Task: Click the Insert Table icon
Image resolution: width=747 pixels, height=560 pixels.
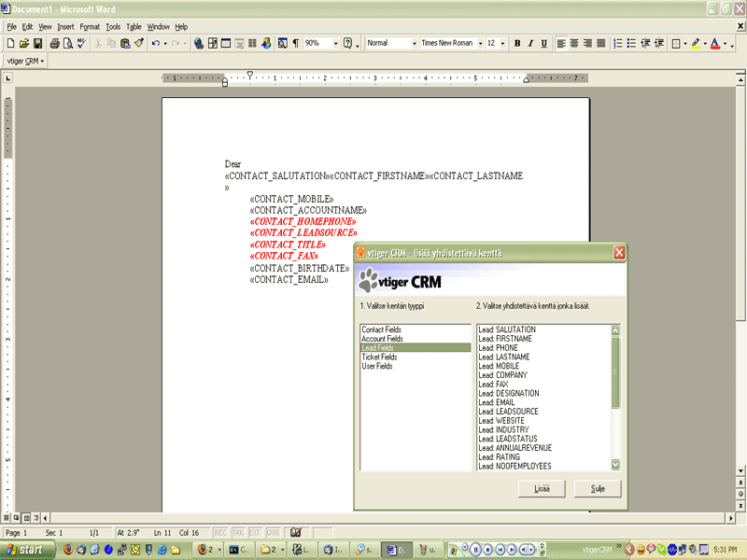Action: point(226,43)
